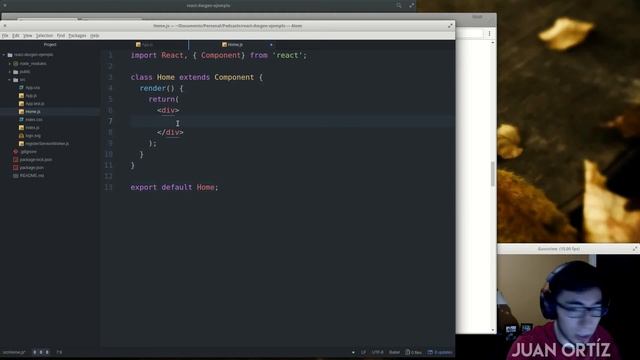Collapse the project root folder arrow
The image size is (640, 360).
click(4, 55)
